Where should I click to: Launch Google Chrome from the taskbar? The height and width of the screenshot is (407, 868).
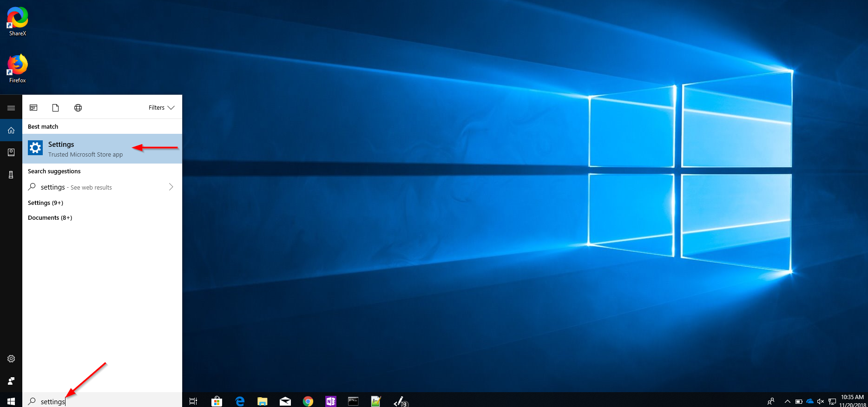pyautogui.click(x=308, y=401)
